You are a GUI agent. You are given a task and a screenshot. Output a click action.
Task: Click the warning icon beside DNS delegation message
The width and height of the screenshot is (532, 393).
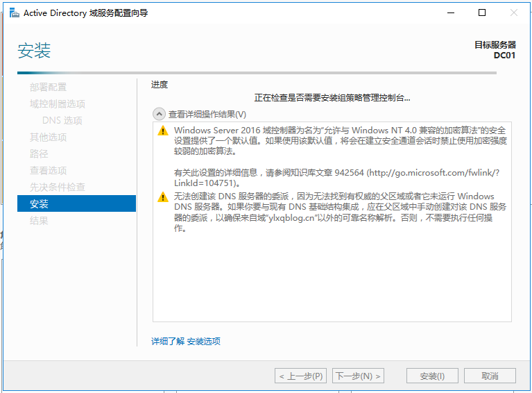point(163,196)
